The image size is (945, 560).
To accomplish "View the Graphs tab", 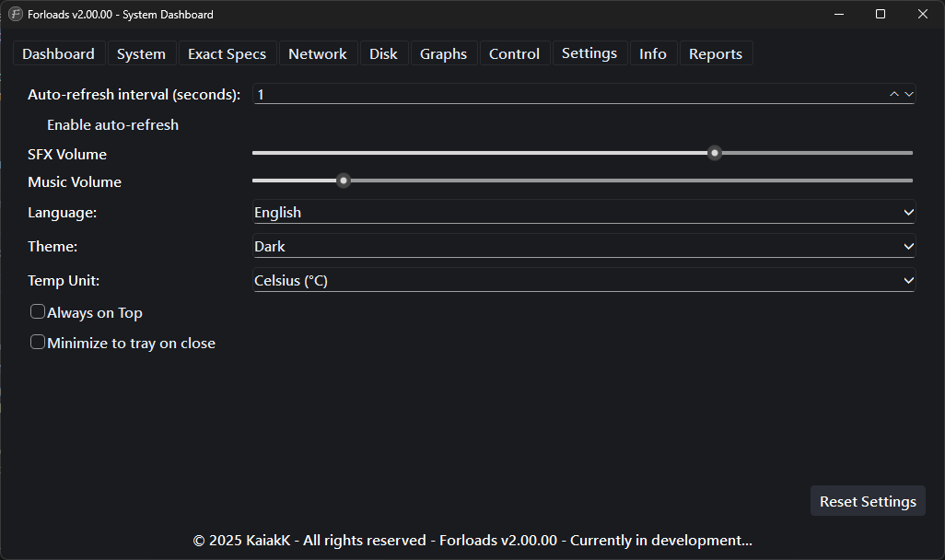I will (443, 53).
